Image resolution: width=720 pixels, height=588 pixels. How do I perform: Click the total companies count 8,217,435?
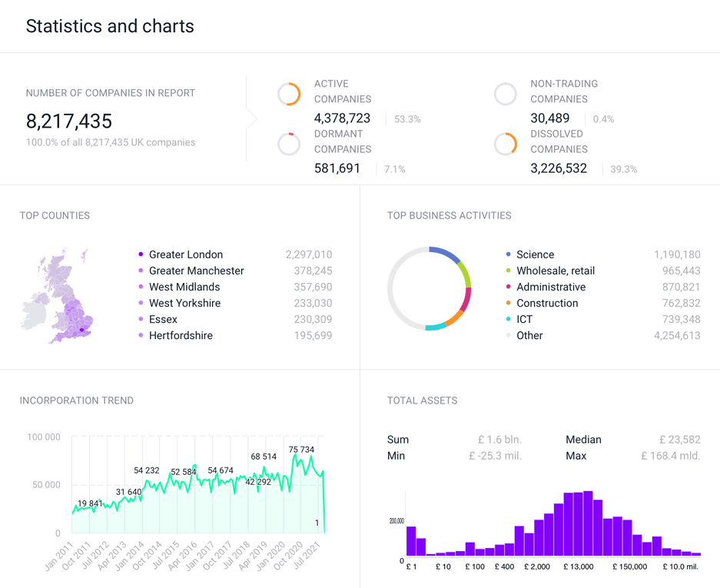69,121
